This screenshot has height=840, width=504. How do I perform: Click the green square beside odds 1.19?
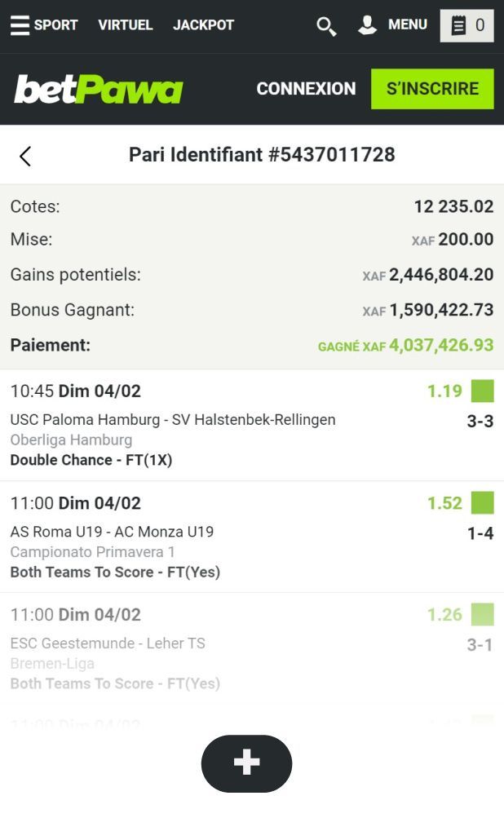(482, 391)
